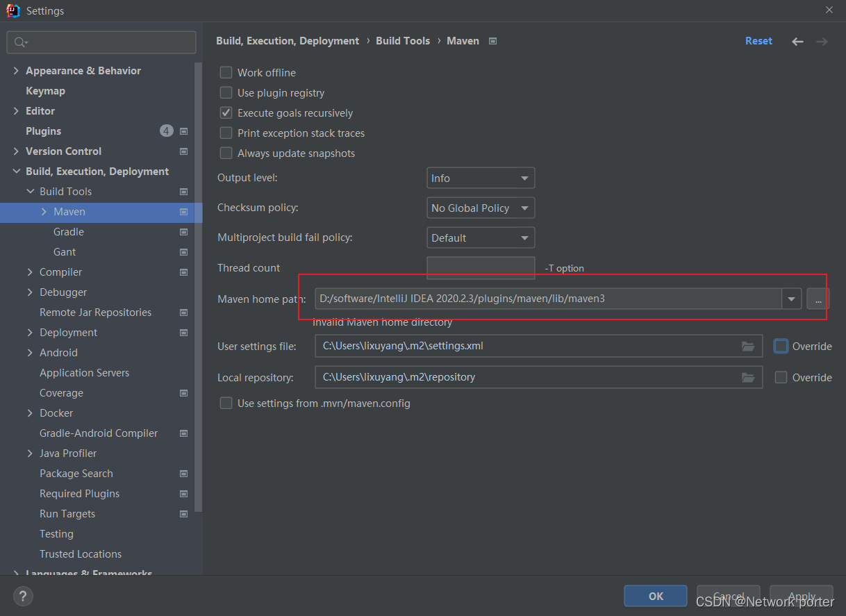Click project-level icon next to Required Plugins
The height and width of the screenshot is (616, 846).
point(184,494)
